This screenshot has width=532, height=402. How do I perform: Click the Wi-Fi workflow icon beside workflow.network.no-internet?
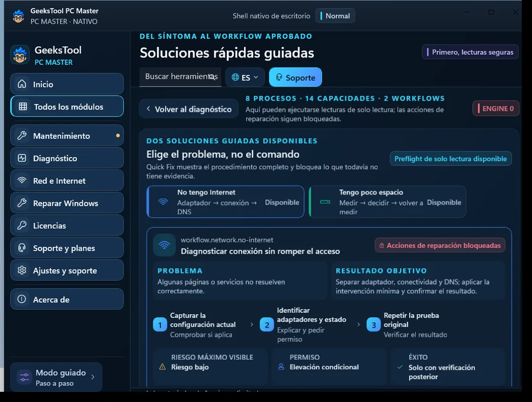tap(164, 245)
